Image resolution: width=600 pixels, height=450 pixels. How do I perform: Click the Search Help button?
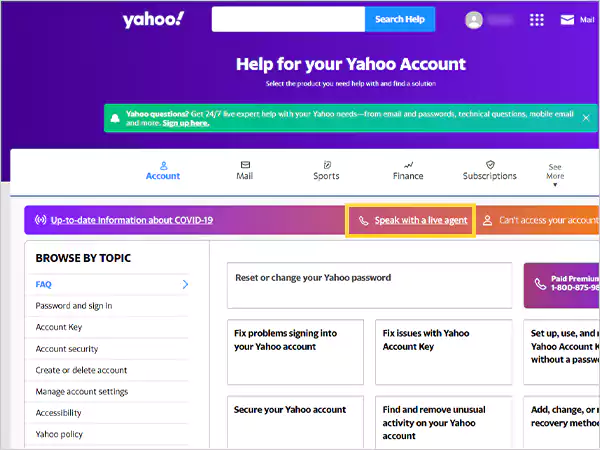pos(400,20)
